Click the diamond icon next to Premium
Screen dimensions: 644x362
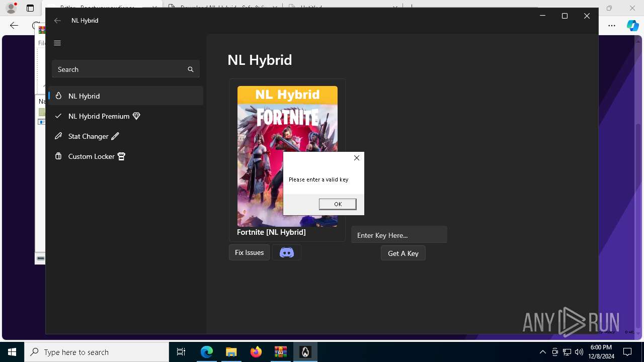pyautogui.click(x=136, y=116)
